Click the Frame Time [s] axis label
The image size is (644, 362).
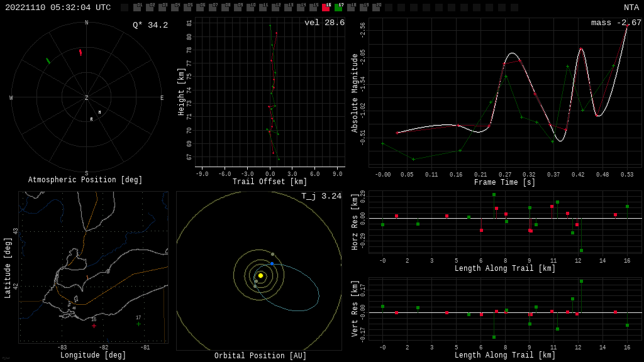coord(505,182)
